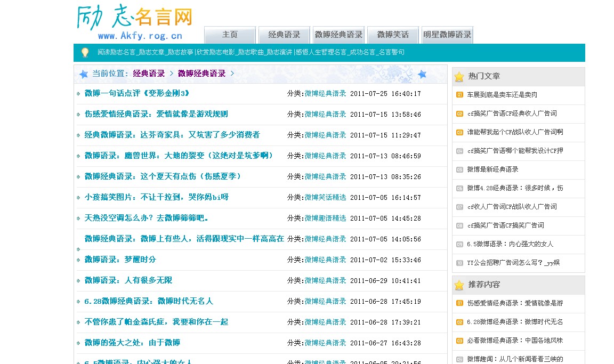Click the 01 badge beside 车展到底是卖车还是卖肉

point(460,95)
